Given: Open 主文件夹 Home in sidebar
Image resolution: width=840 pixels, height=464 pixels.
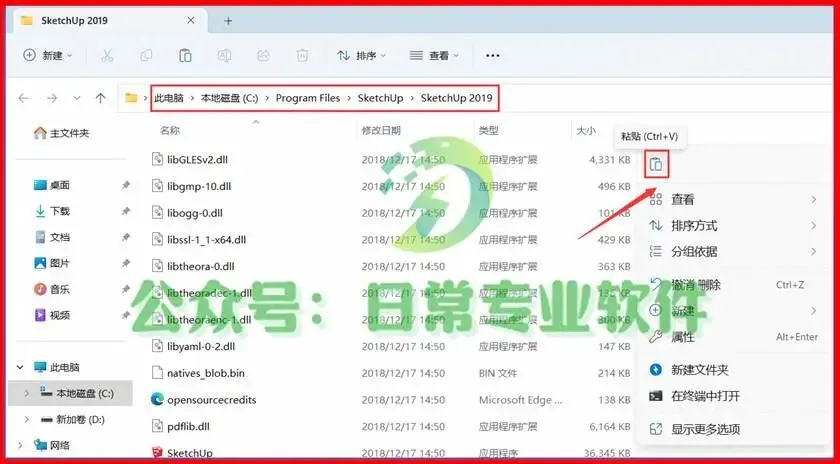Looking at the screenshot, I should pos(61,133).
